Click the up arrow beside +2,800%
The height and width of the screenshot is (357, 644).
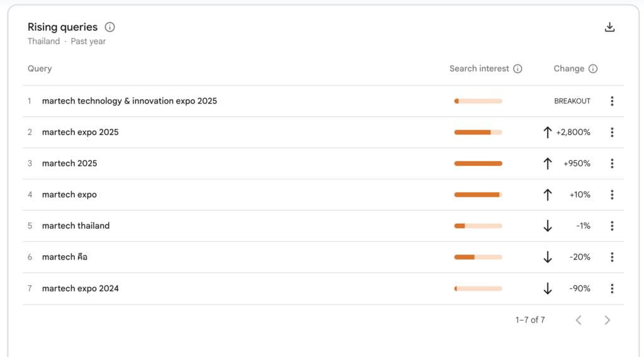click(x=547, y=132)
